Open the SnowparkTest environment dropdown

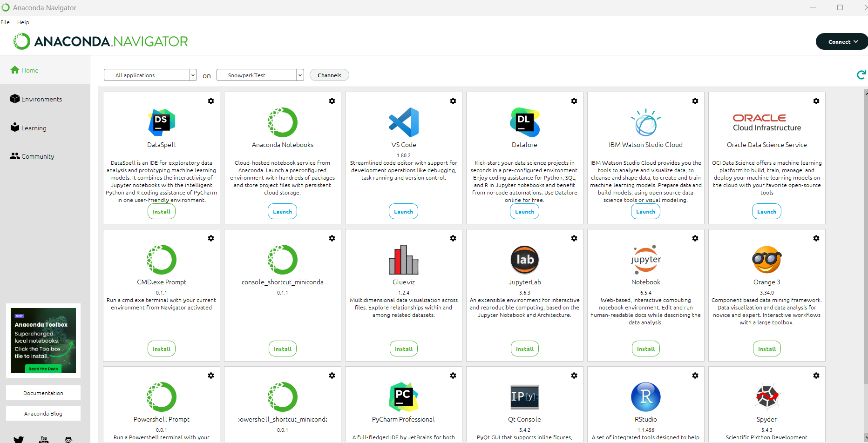click(x=260, y=75)
